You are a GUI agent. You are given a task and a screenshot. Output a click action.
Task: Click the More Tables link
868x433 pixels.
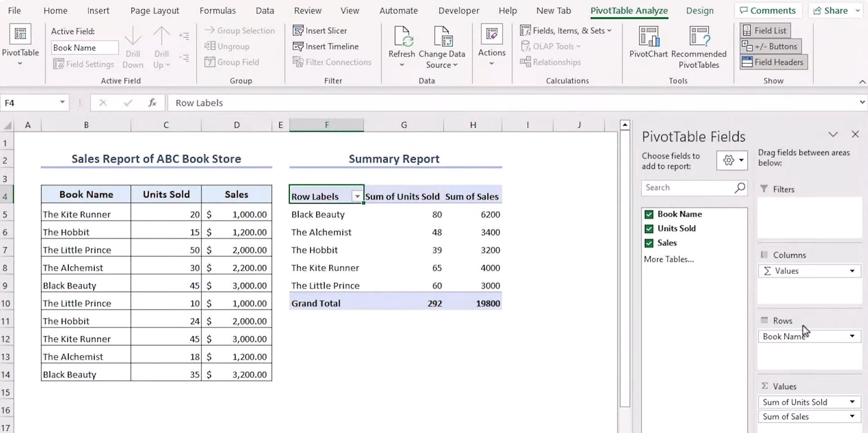669,259
